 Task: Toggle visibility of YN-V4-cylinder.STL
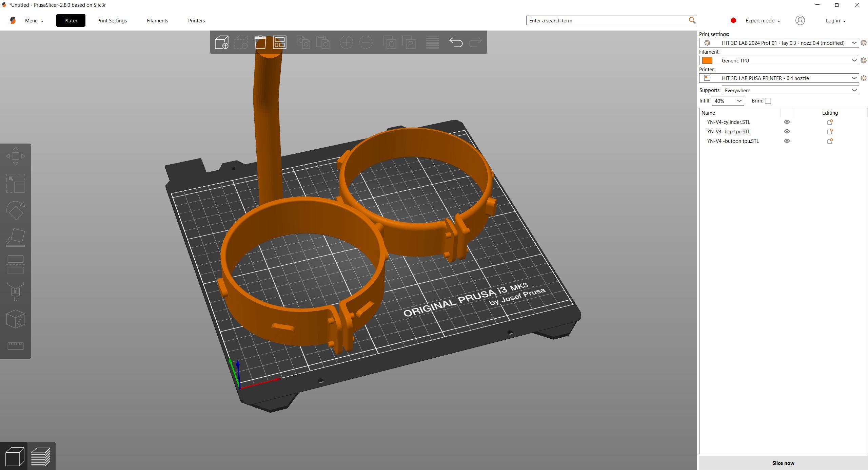(787, 122)
